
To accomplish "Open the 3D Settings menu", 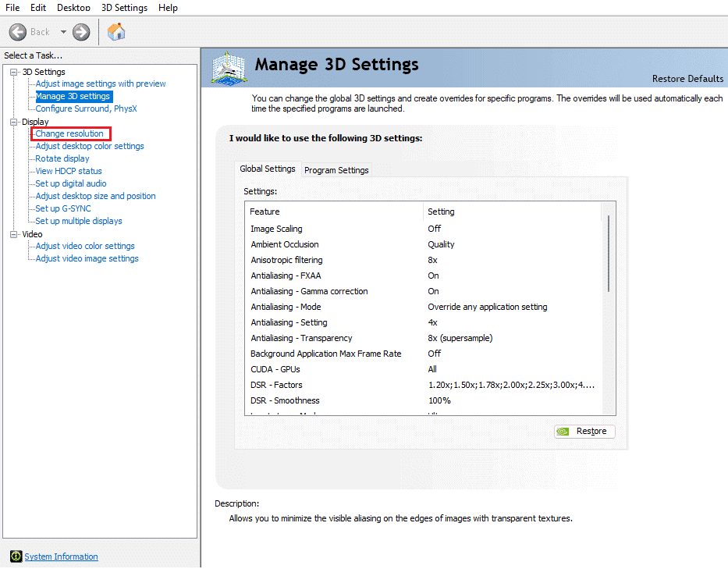I will point(123,7).
